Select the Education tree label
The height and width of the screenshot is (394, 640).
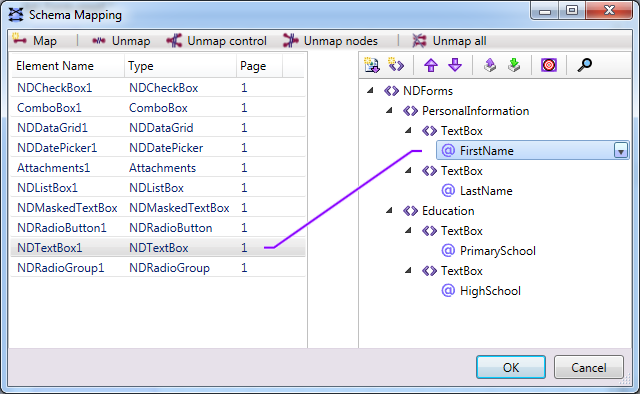click(x=448, y=211)
